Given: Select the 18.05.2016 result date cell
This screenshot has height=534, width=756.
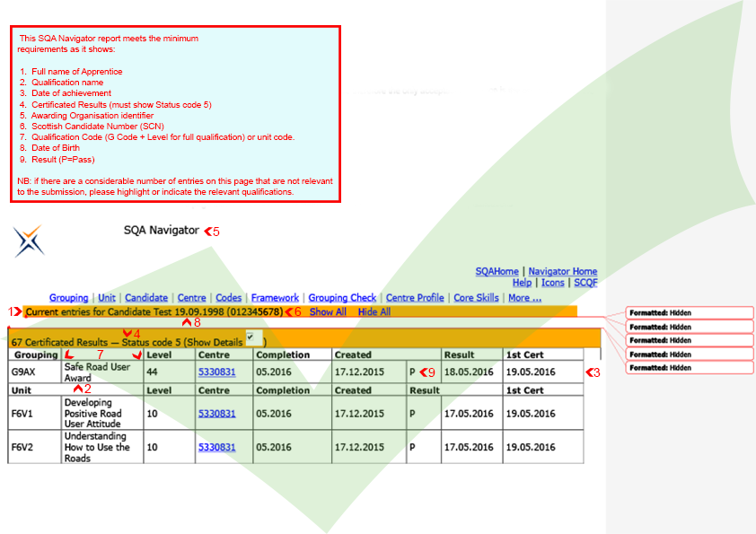Looking at the screenshot, I should click(x=471, y=372).
